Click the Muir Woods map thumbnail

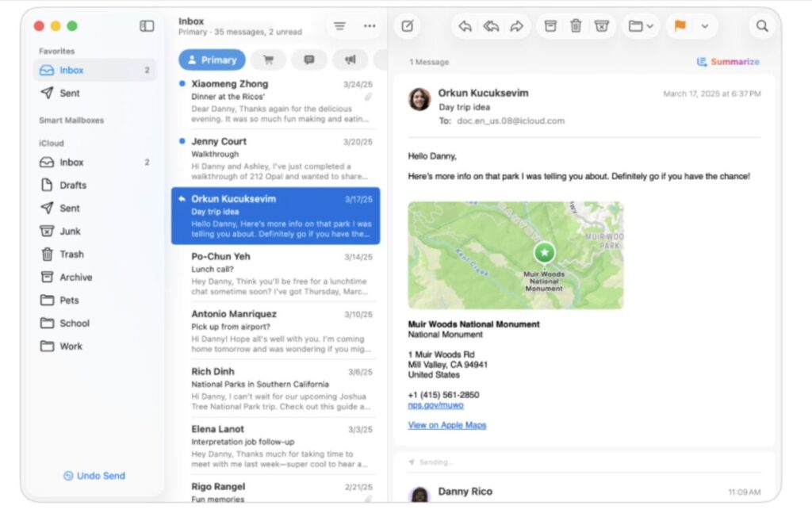click(515, 255)
